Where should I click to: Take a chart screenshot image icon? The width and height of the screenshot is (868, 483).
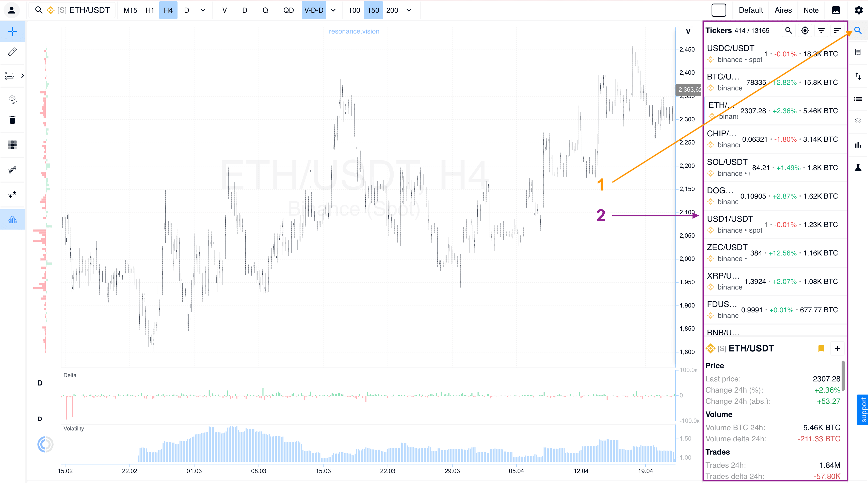pos(836,10)
